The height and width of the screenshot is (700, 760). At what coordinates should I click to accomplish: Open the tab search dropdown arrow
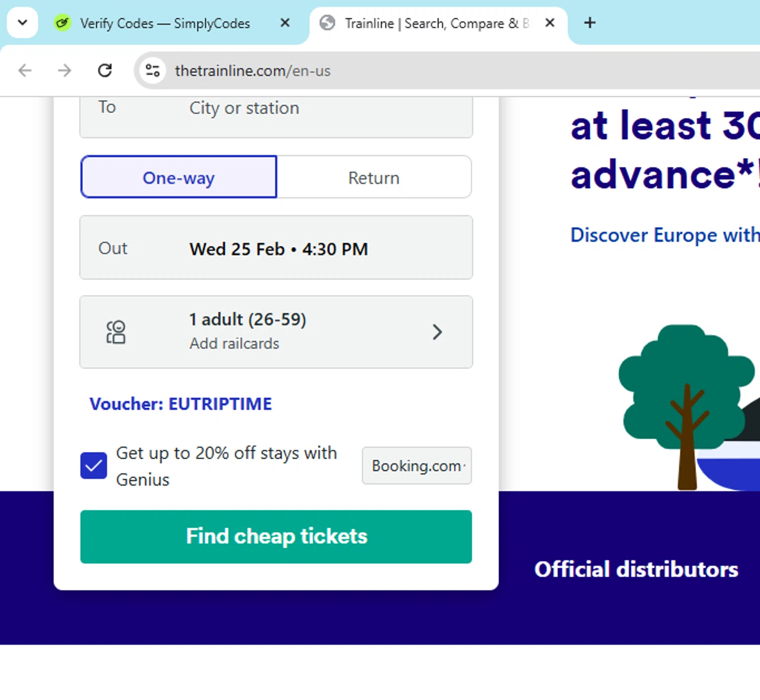(22, 23)
